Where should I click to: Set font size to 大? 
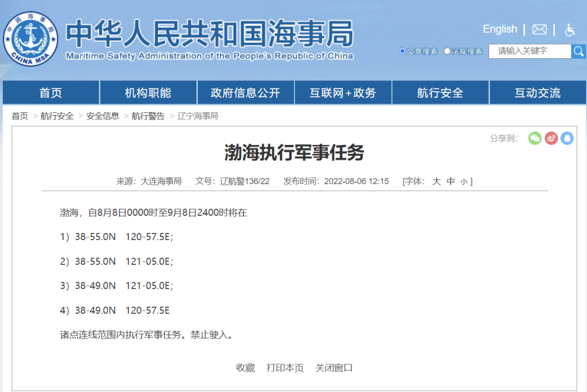pos(436,181)
